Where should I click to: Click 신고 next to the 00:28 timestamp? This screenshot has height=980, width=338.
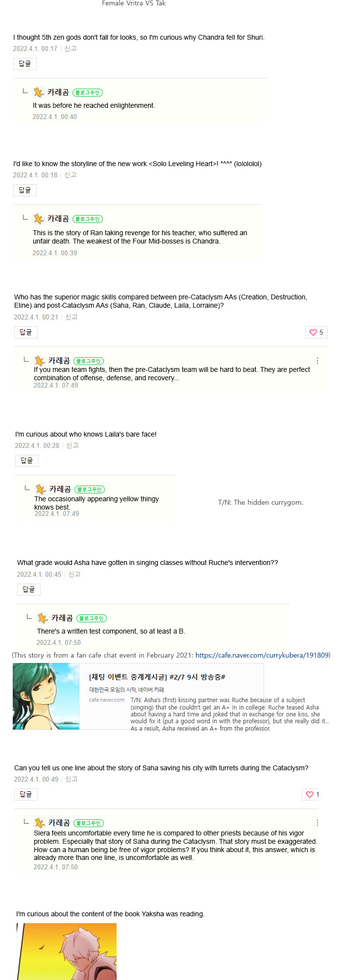tap(72, 445)
